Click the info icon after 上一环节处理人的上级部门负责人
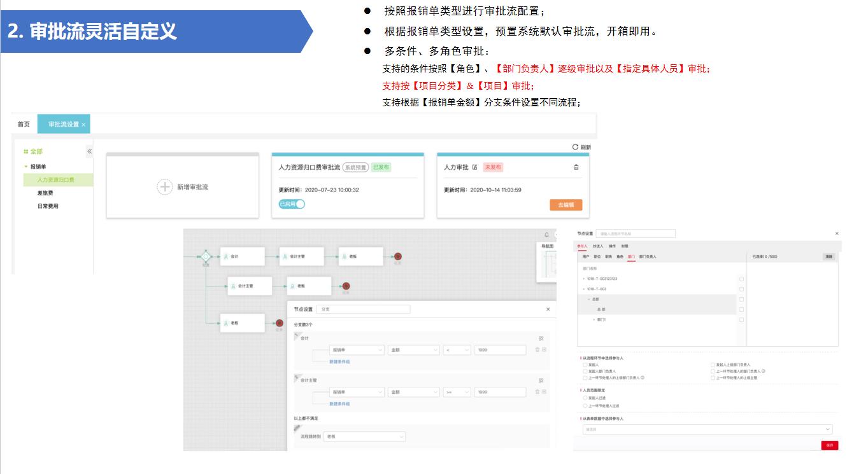 643,377
